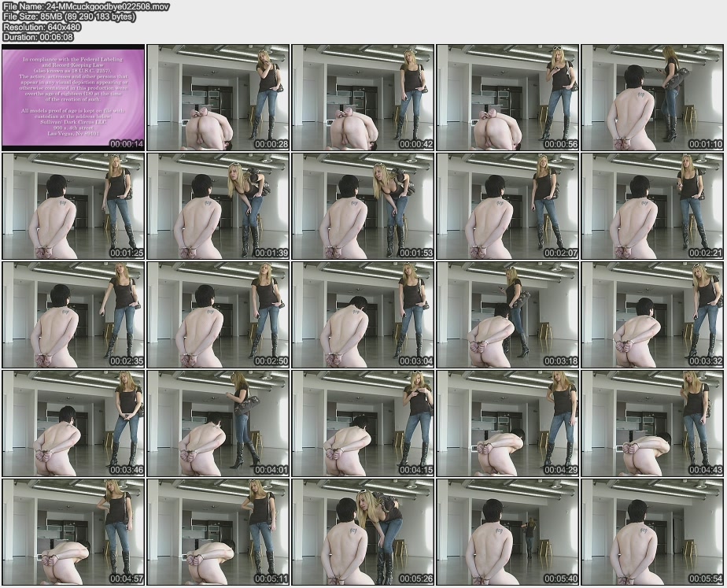Click the frame marked 00:02:35

coord(73,315)
